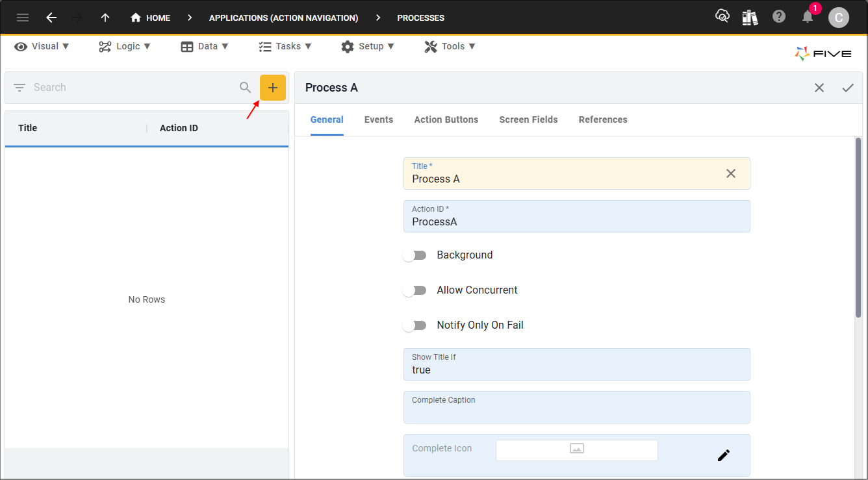Click the back arrow icon
868x480 pixels.
click(x=51, y=18)
